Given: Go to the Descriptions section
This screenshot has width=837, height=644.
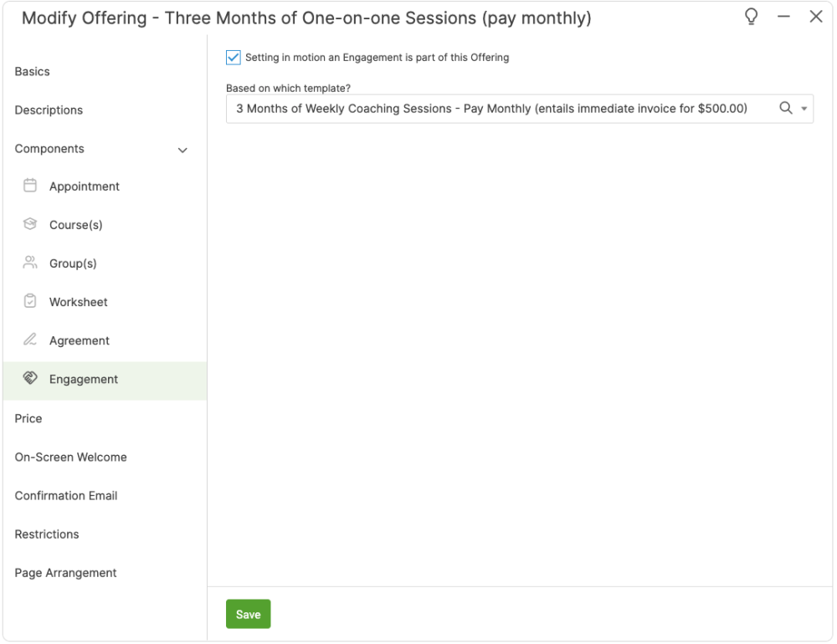Looking at the screenshot, I should (x=49, y=110).
